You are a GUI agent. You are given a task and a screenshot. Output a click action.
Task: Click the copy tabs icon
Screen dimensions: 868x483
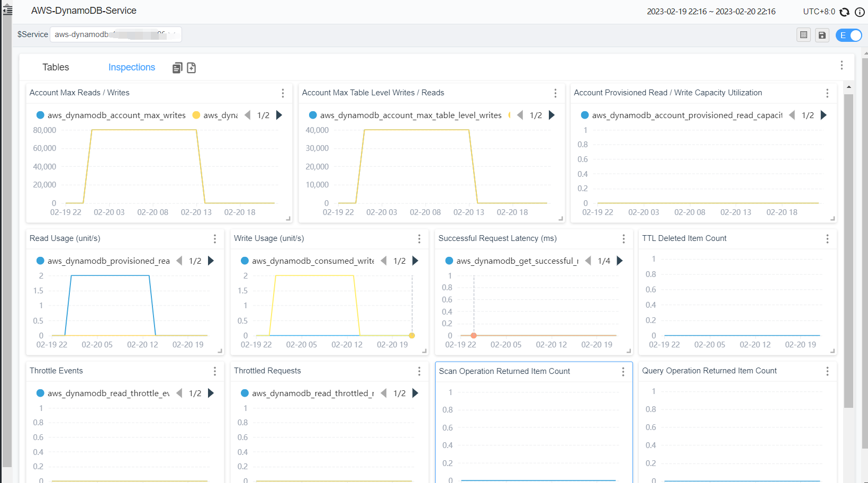coord(177,68)
